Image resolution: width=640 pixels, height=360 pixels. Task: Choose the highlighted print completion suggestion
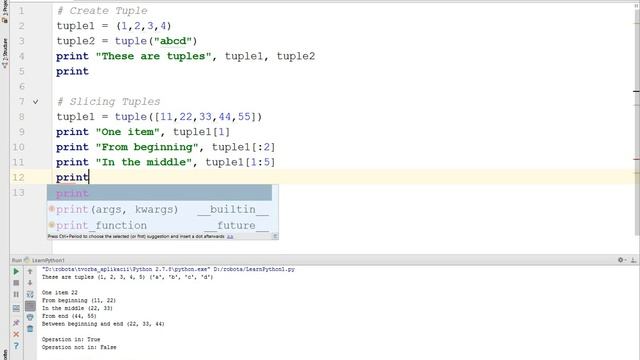[x=159, y=193]
